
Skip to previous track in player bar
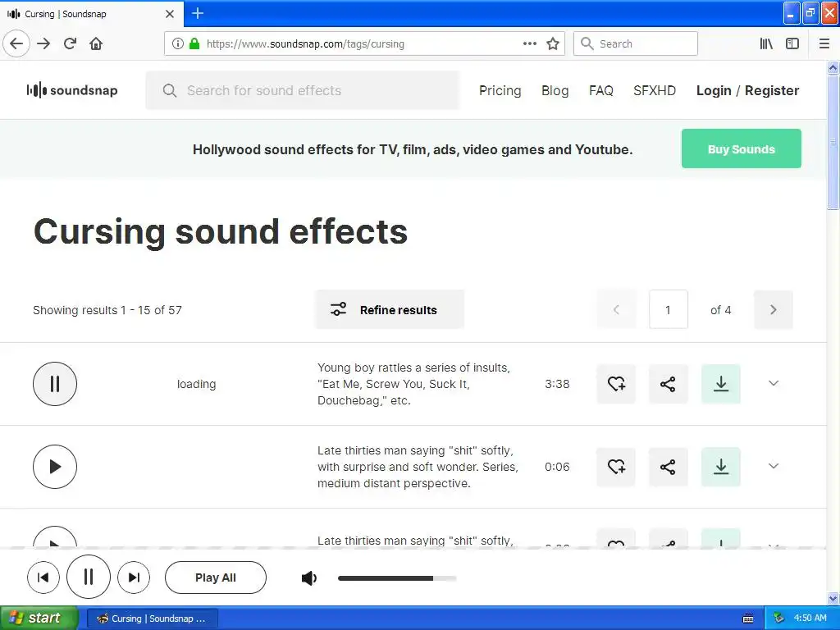(x=43, y=577)
